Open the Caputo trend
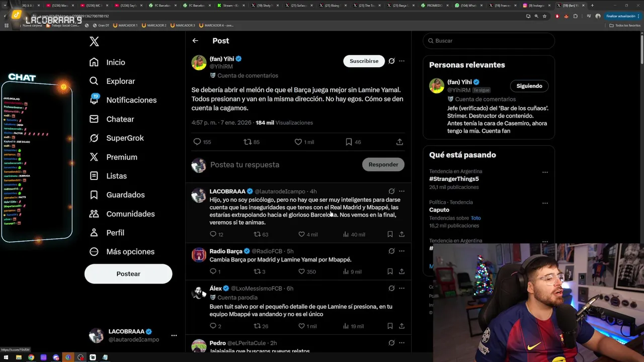Screen dimensions: 644x362 tap(439, 210)
